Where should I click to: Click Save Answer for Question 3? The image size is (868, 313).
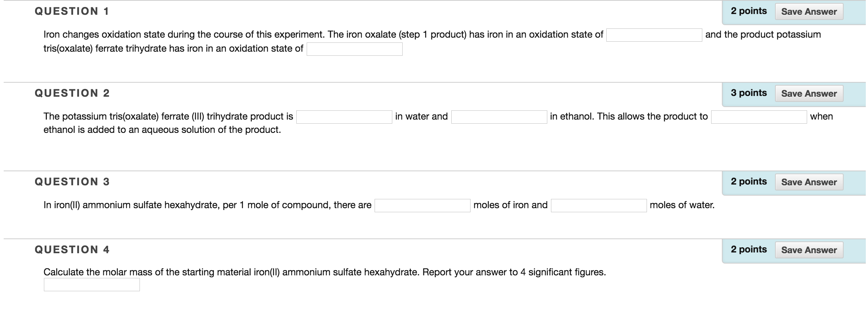pyautogui.click(x=809, y=182)
